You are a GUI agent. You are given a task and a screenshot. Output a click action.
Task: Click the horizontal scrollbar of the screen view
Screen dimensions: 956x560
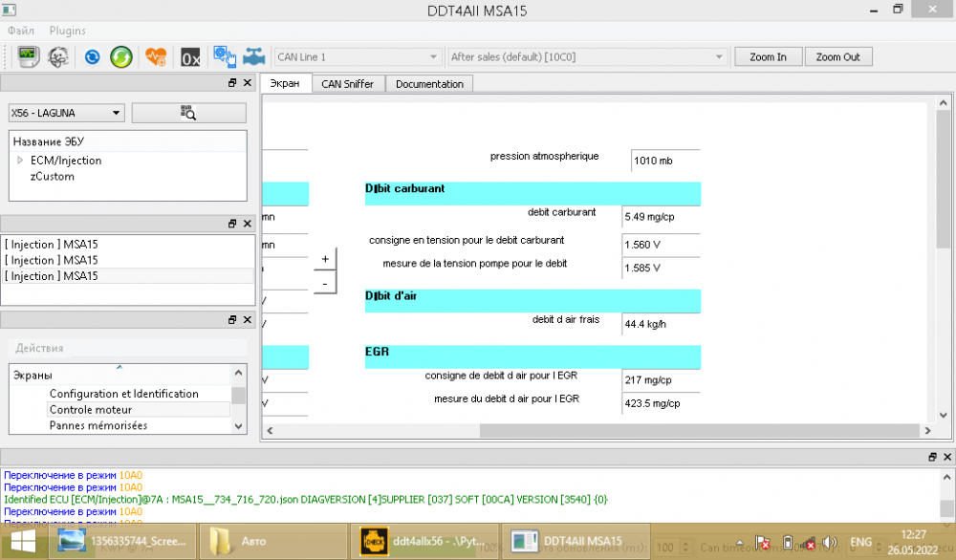pyautogui.click(x=700, y=430)
